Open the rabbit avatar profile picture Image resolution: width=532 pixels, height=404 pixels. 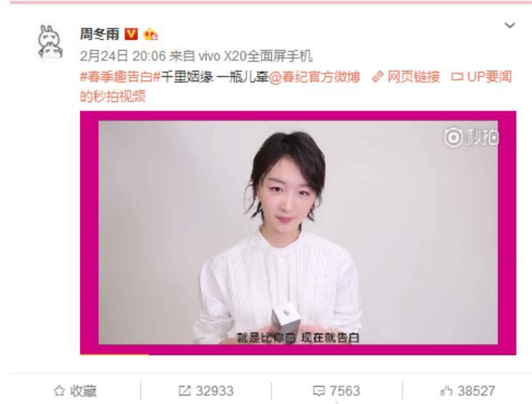pyautogui.click(x=50, y=41)
